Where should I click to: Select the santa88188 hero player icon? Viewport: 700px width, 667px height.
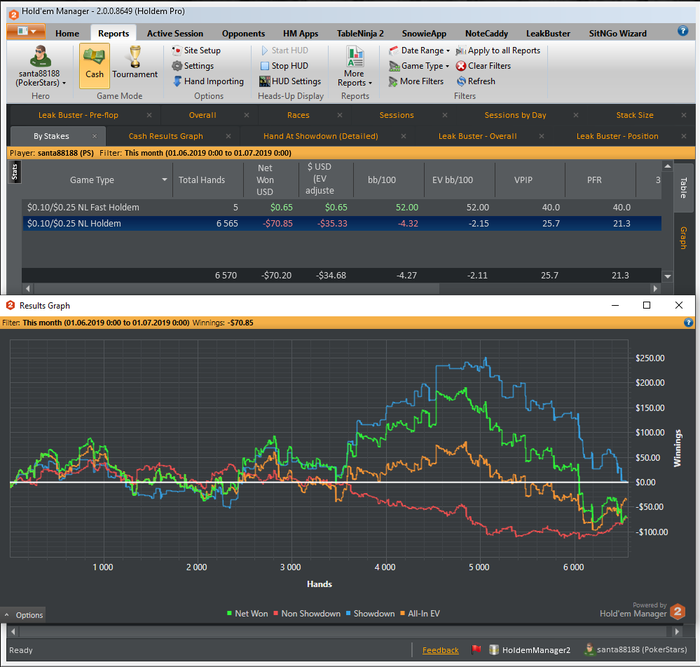[40, 66]
